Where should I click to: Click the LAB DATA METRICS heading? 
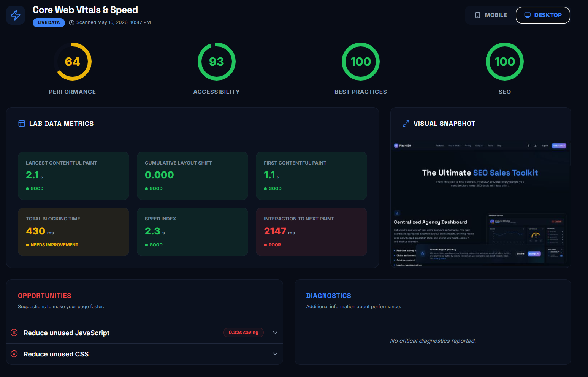[x=61, y=124]
